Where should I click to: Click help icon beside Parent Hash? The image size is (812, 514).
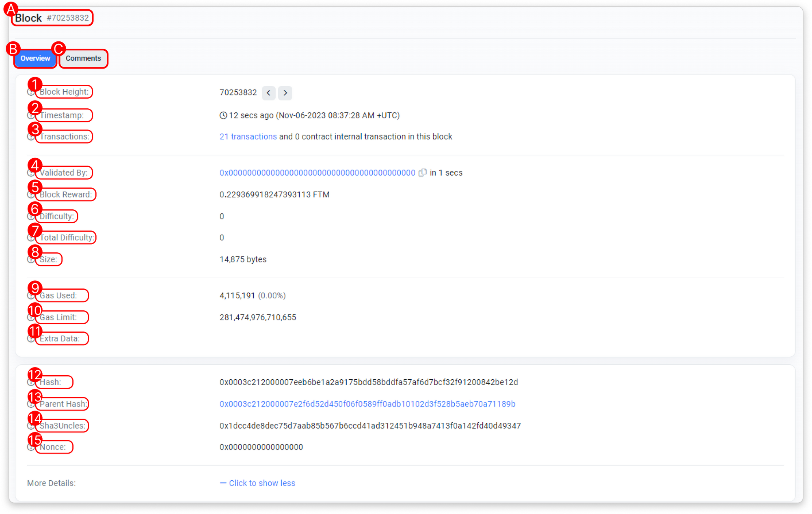coord(30,404)
